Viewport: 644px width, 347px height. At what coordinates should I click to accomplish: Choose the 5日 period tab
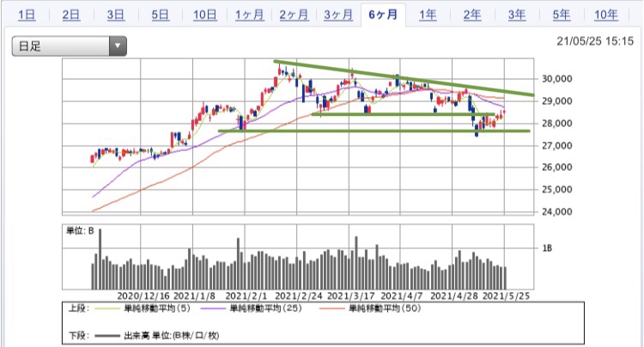(x=161, y=15)
